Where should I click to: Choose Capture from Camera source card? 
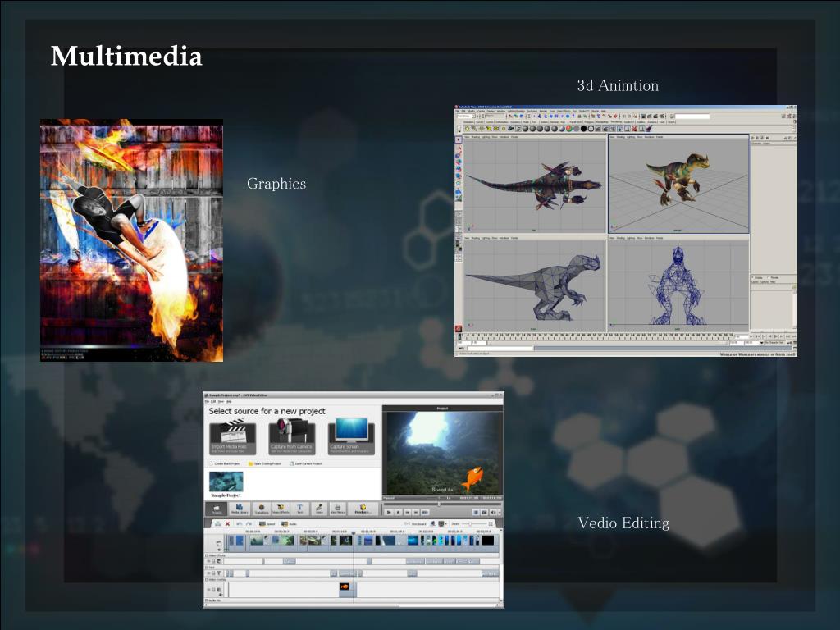(291, 438)
